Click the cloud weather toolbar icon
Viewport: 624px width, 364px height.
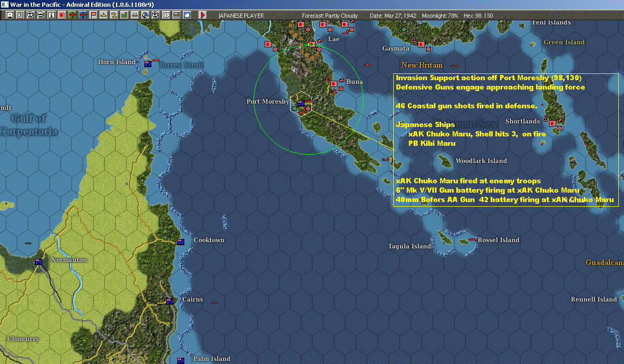click(186, 15)
